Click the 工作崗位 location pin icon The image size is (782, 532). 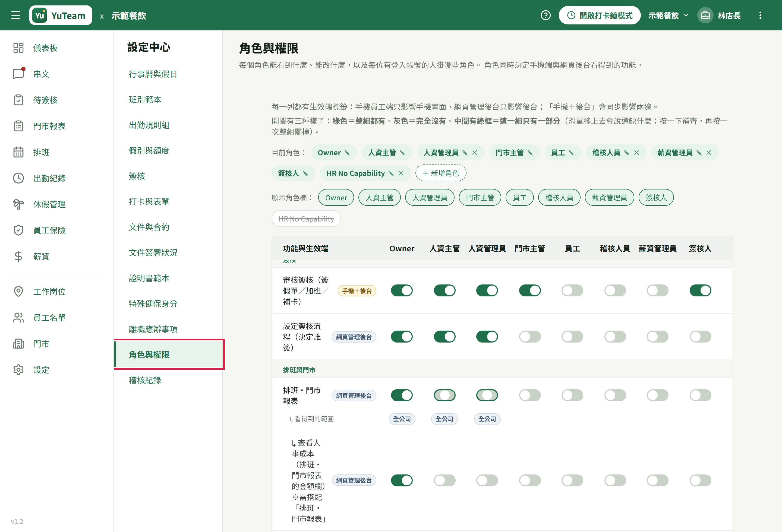[18, 292]
